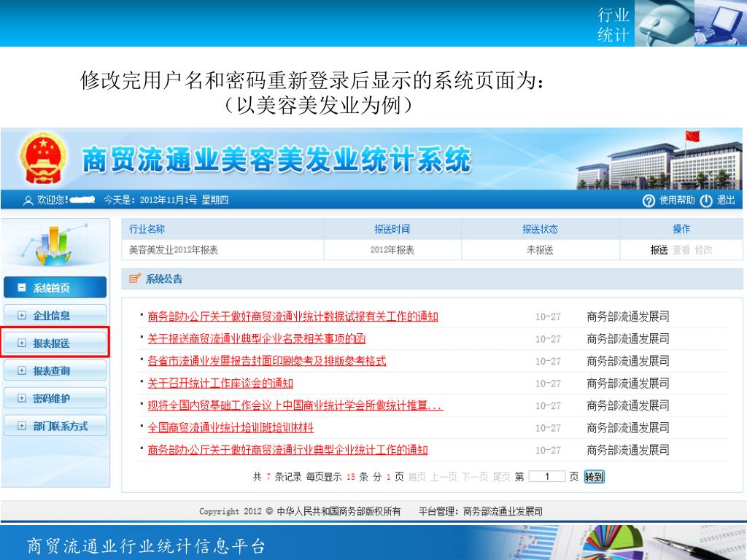This screenshot has height=560, width=747.
Task: Click the bar chart globe graphic in sidebar
Action: (55, 244)
